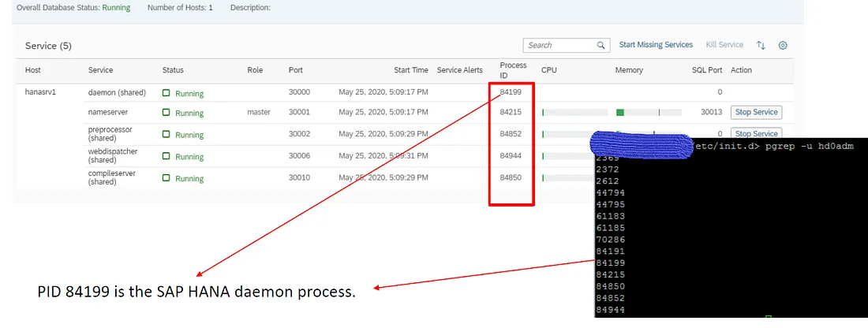The height and width of the screenshot is (328, 868).
Task: Click Running status of daemon
Action: (183, 94)
